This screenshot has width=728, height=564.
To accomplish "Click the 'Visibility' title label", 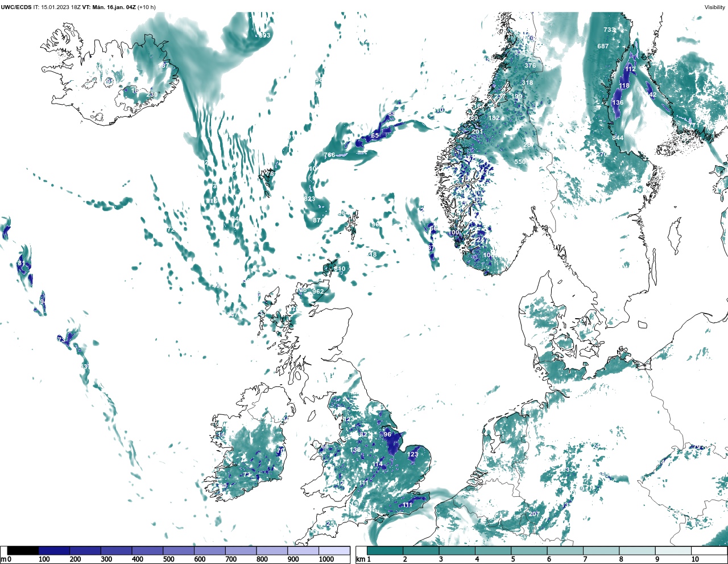I will (x=714, y=7).
